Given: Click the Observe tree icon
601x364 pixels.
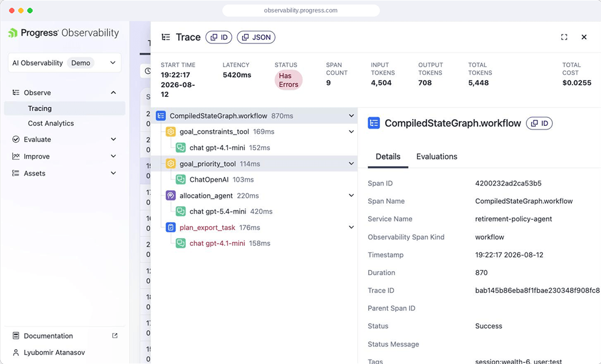Looking at the screenshot, I should [16, 93].
